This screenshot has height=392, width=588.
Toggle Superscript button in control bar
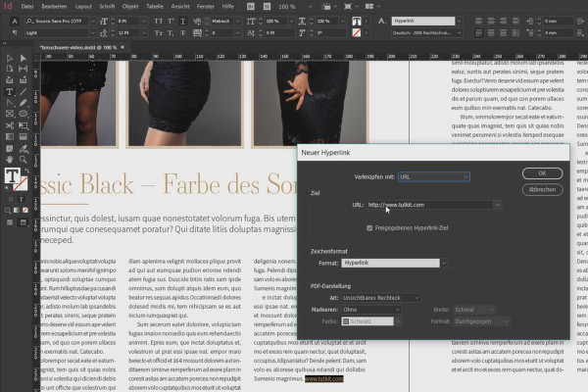(171, 21)
